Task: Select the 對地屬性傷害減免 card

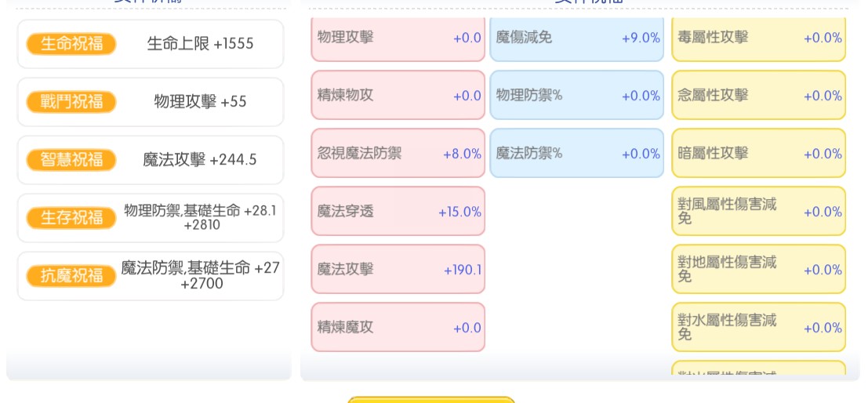Action: tap(759, 270)
